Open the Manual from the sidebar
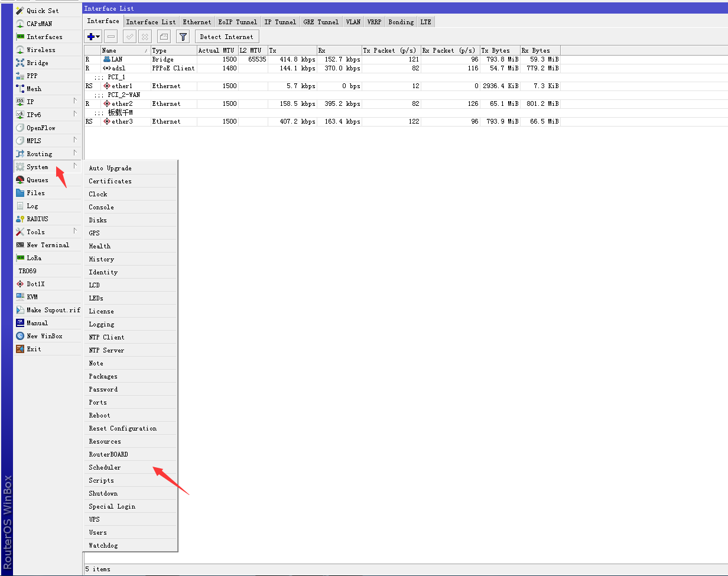This screenshot has height=576, width=728. pyautogui.click(x=47, y=323)
